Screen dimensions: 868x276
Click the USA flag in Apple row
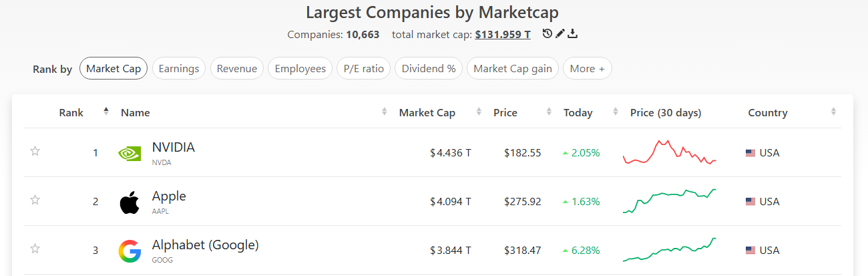(750, 202)
